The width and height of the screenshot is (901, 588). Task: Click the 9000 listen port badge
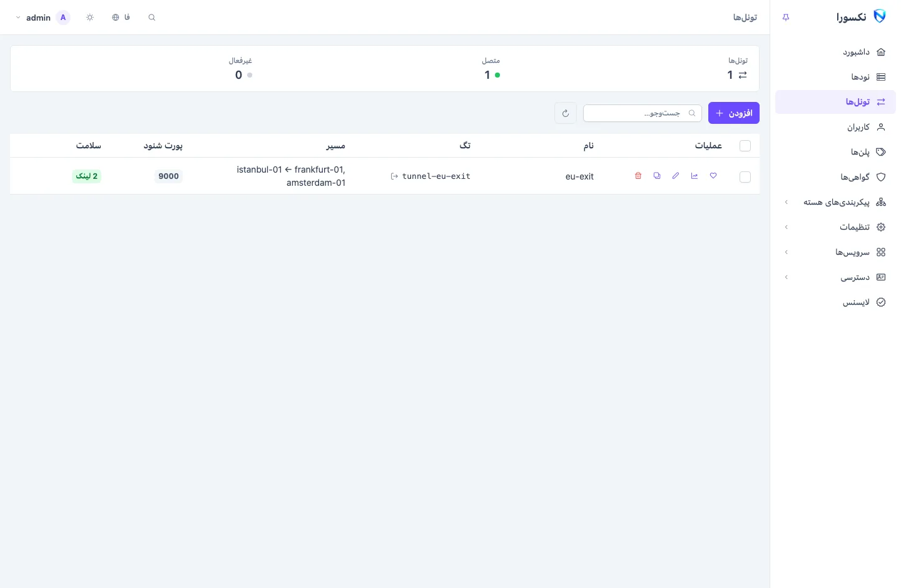click(169, 176)
